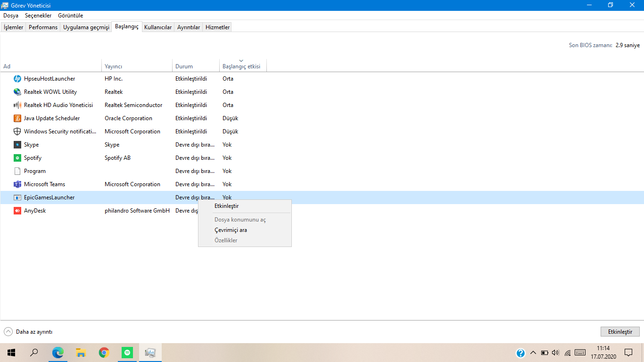This screenshot has height=362, width=644.
Task: Click the touch keyboard tray icon
Action: 580,352
